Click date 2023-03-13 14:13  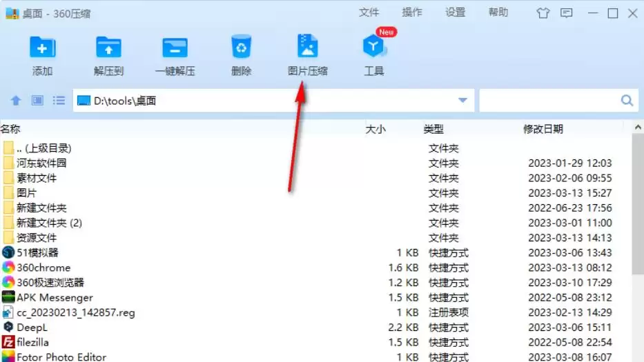[x=570, y=238]
